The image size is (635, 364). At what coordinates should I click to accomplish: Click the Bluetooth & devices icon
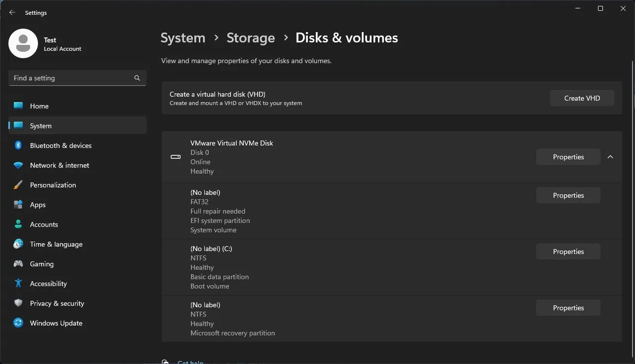18,146
